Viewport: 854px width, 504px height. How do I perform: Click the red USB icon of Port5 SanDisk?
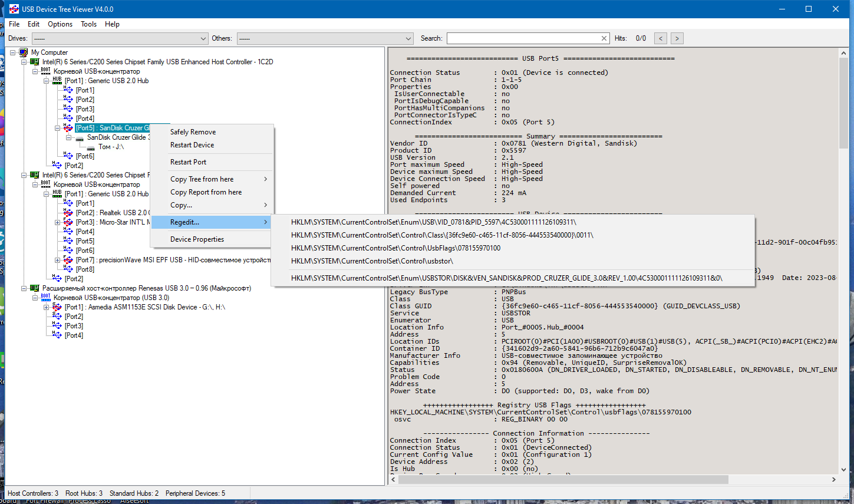(x=68, y=128)
